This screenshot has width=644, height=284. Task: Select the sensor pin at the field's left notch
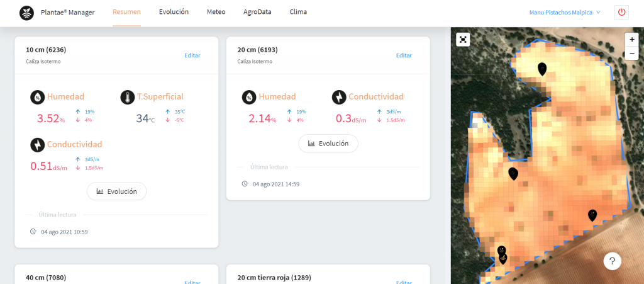pyautogui.click(x=513, y=174)
